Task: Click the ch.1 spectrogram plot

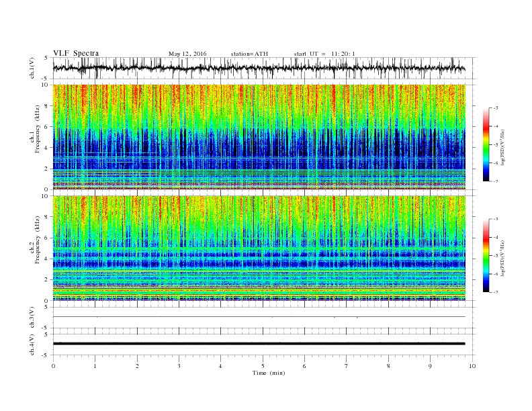Action: click(259, 137)
